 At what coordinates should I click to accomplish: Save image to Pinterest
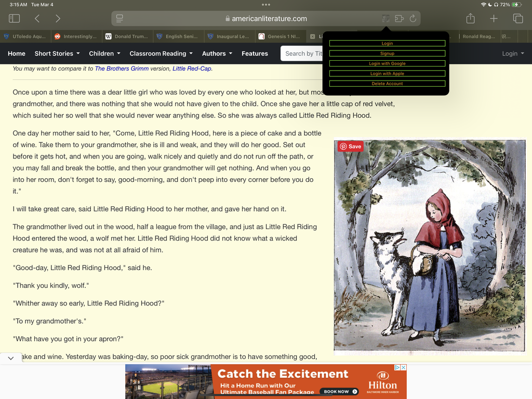pos(351,146)
